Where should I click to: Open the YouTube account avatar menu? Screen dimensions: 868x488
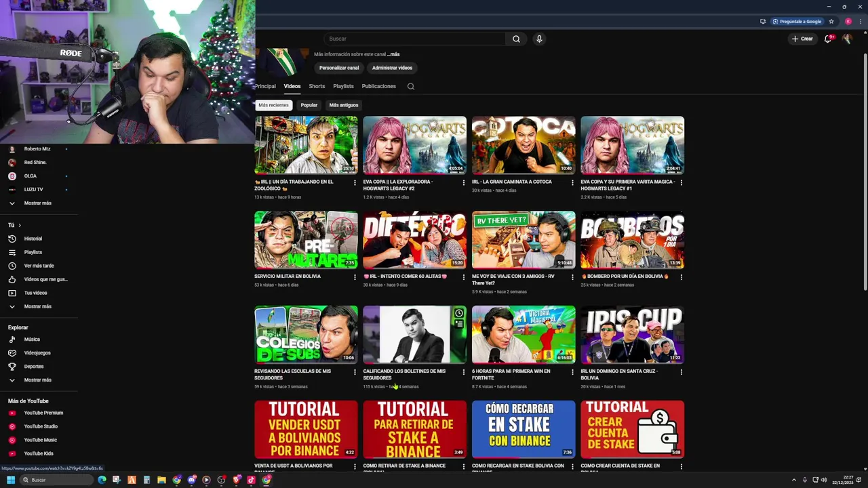[847, 39]
